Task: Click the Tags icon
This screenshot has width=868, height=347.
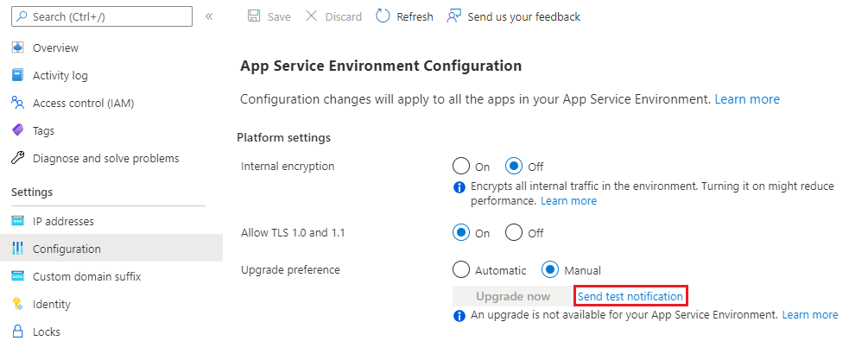Action: (17, 130)
